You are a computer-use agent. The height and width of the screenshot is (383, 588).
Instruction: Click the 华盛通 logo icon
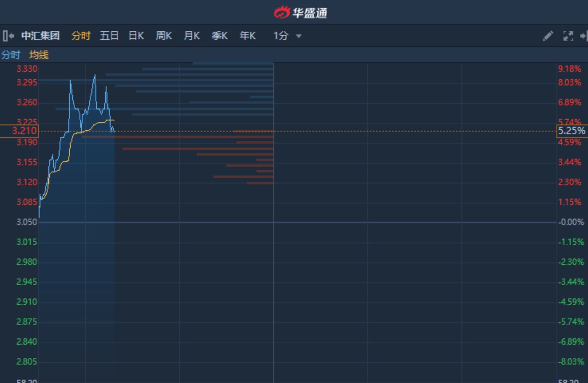(282, 12)
